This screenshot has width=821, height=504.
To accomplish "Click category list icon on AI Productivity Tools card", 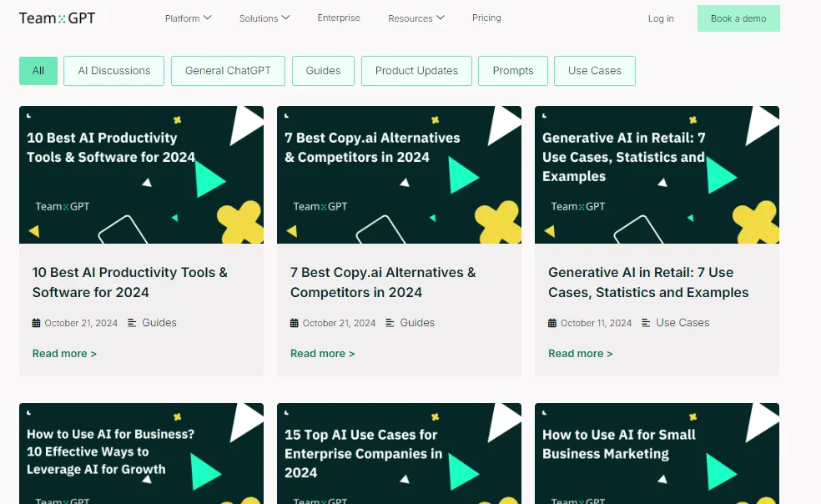I will (132, 323).
